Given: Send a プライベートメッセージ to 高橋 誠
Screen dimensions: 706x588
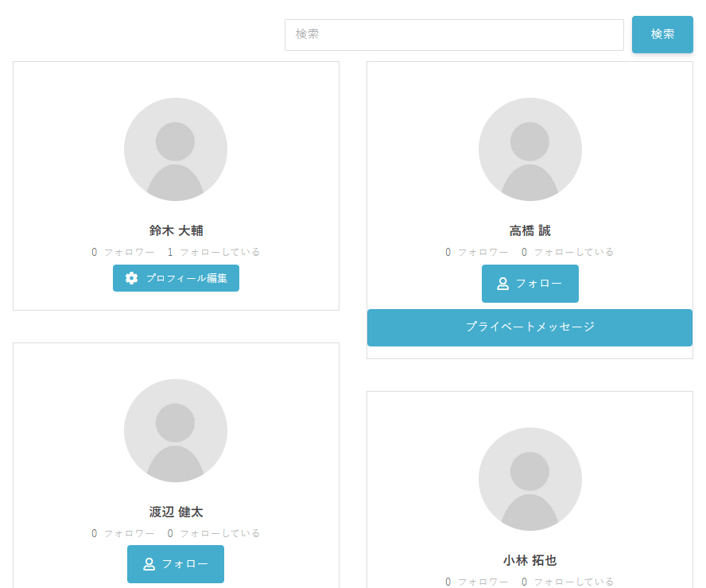Looking at the screenshot, I should coord(530,327).
